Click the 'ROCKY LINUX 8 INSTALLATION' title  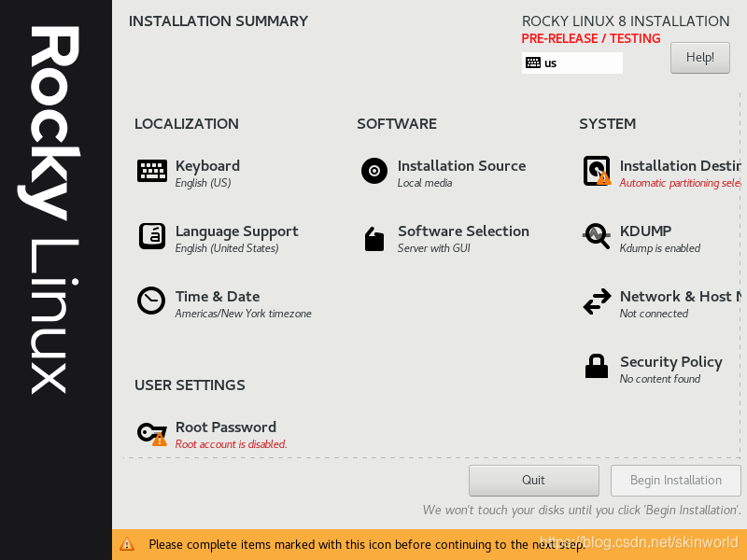626,21
